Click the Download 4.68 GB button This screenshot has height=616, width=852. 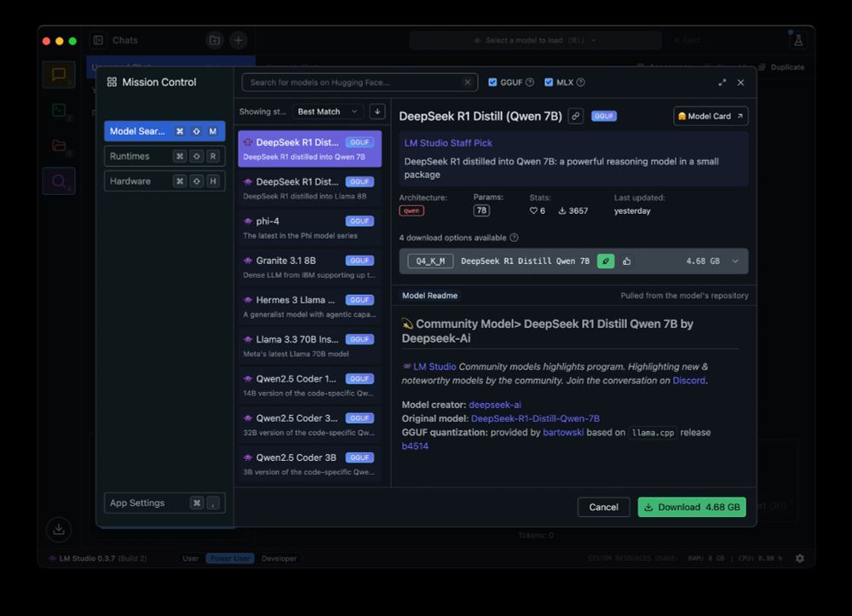(692, 507)
